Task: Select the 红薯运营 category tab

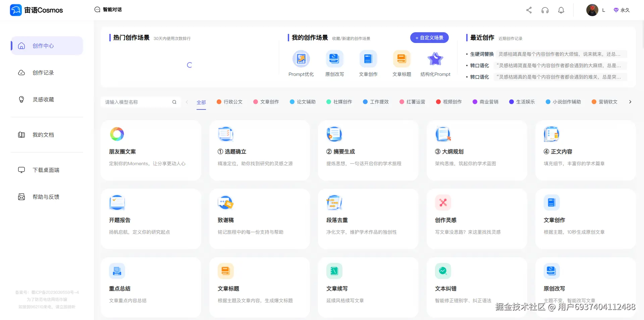Action: [x=413, y=102]
